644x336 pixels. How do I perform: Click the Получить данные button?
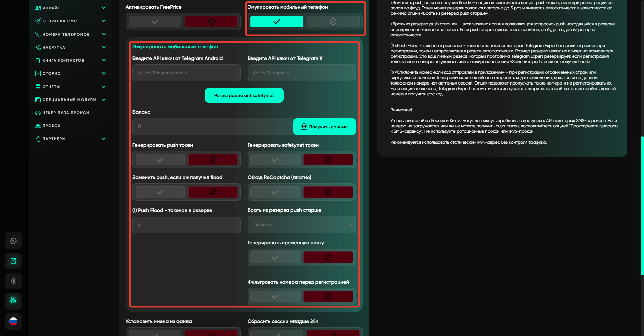coord(324,127)
